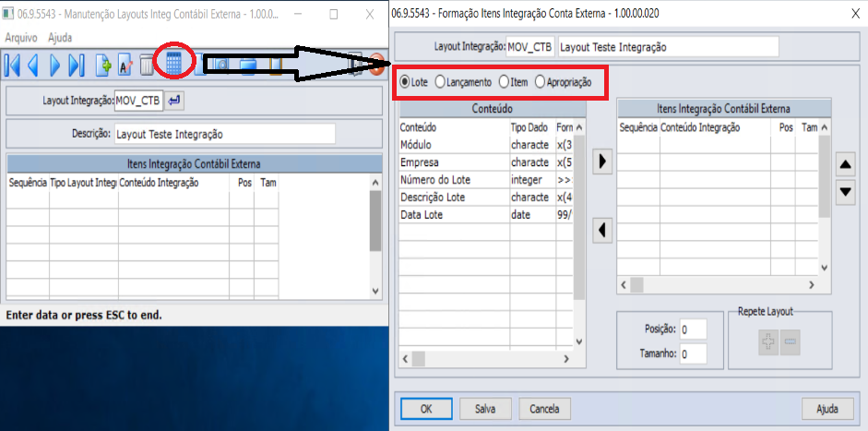868x431 pixels.
Task: Click the minus Repete Layout button
Action: pos(790,342)
